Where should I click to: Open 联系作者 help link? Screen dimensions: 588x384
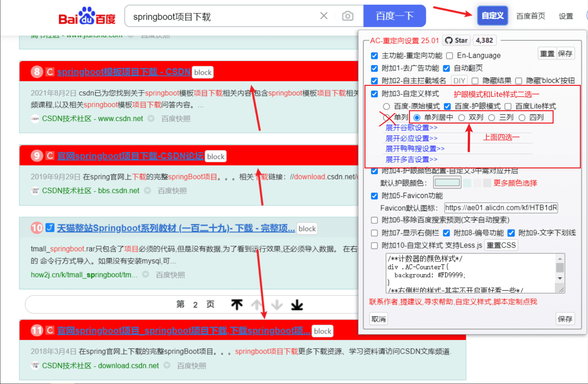(x=453, y=302)
